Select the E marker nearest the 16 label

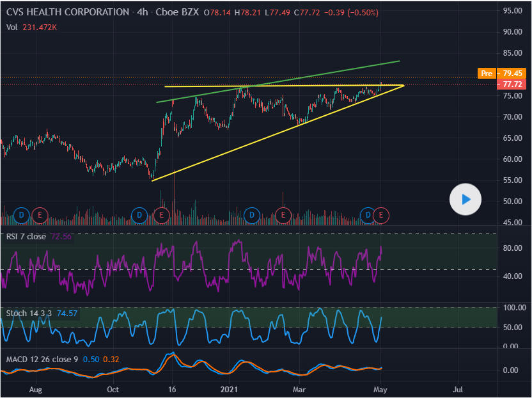pyautogui.click(x=160, y=214)
